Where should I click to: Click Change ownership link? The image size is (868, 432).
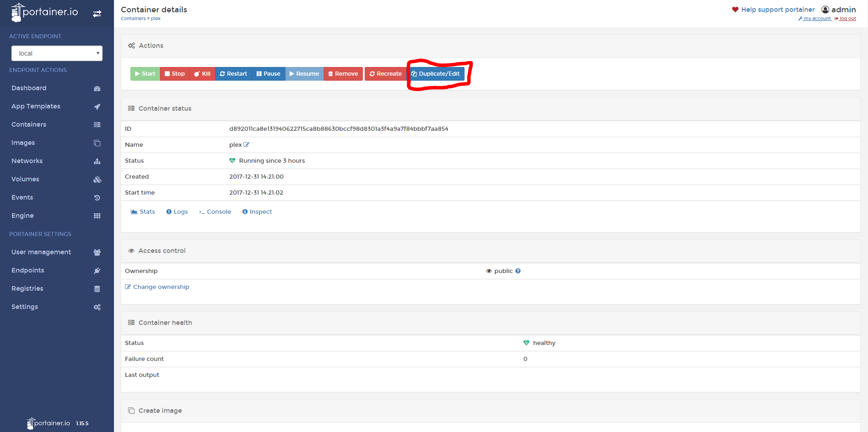click(x=157, y=287)
